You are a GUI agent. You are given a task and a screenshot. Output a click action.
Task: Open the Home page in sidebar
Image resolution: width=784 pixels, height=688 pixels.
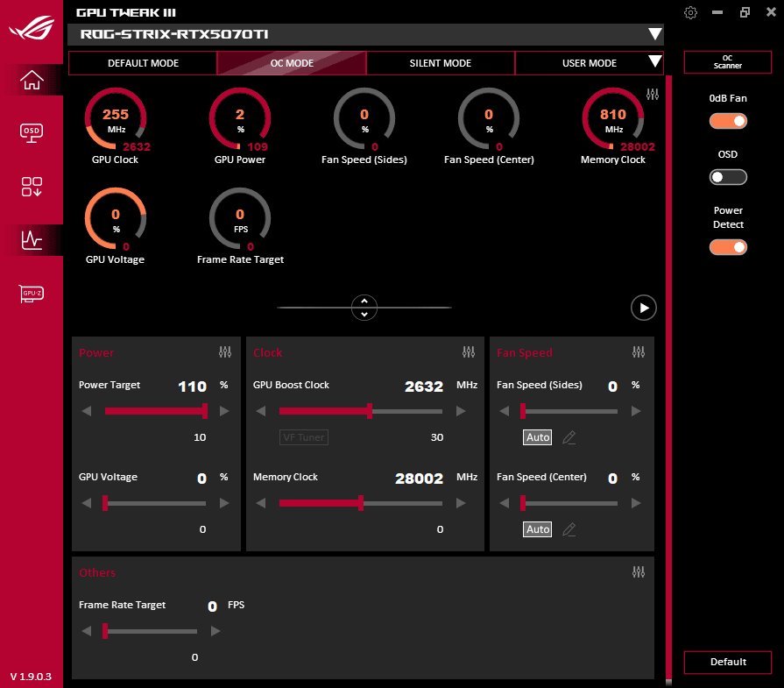tap(32, 80)
